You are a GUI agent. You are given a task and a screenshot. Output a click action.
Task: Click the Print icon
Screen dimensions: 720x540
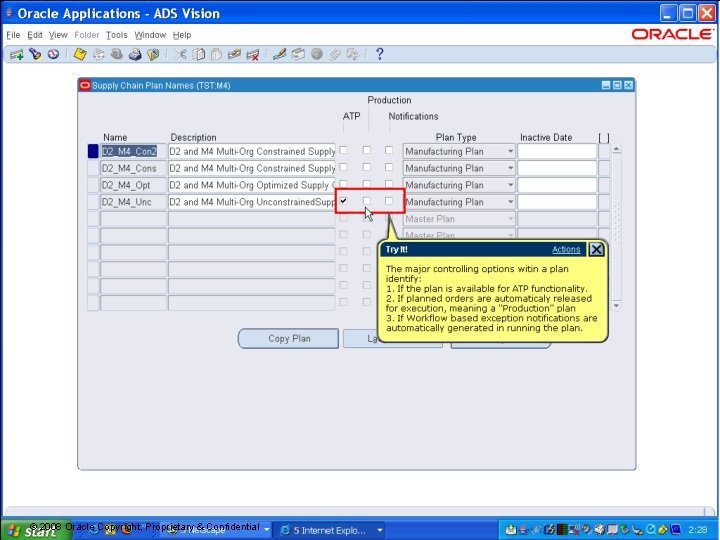pos(135,55)
